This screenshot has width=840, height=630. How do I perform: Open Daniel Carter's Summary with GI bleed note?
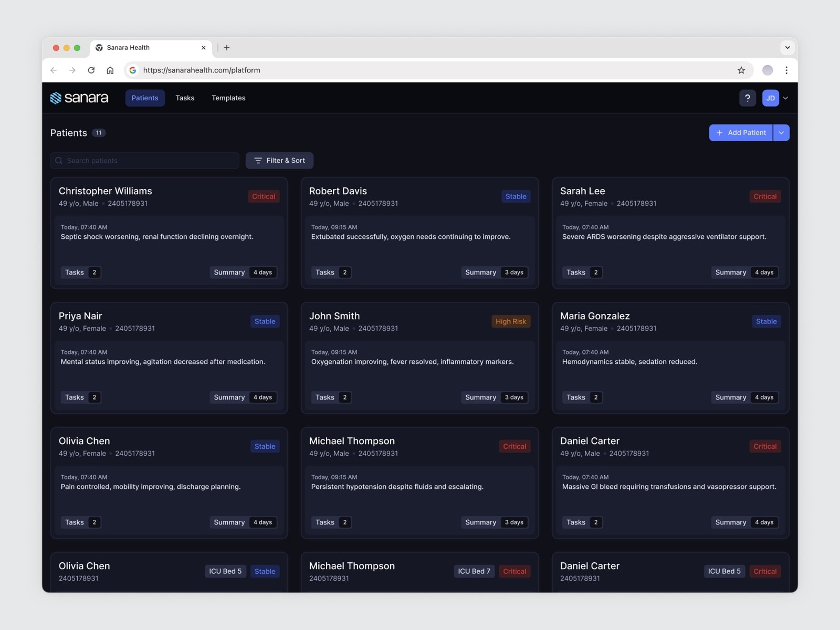pyautogui.click(x=744, y=522)
